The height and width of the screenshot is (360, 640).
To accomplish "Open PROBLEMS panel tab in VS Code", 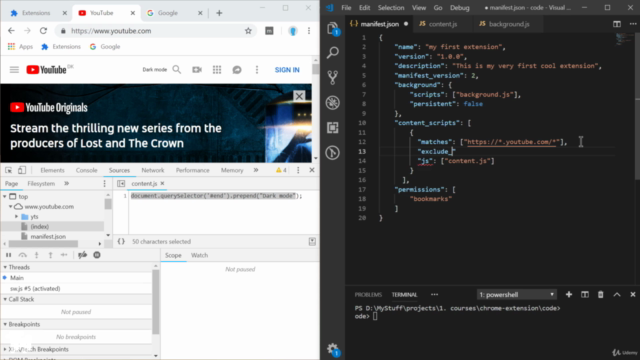I will [368, 295].
